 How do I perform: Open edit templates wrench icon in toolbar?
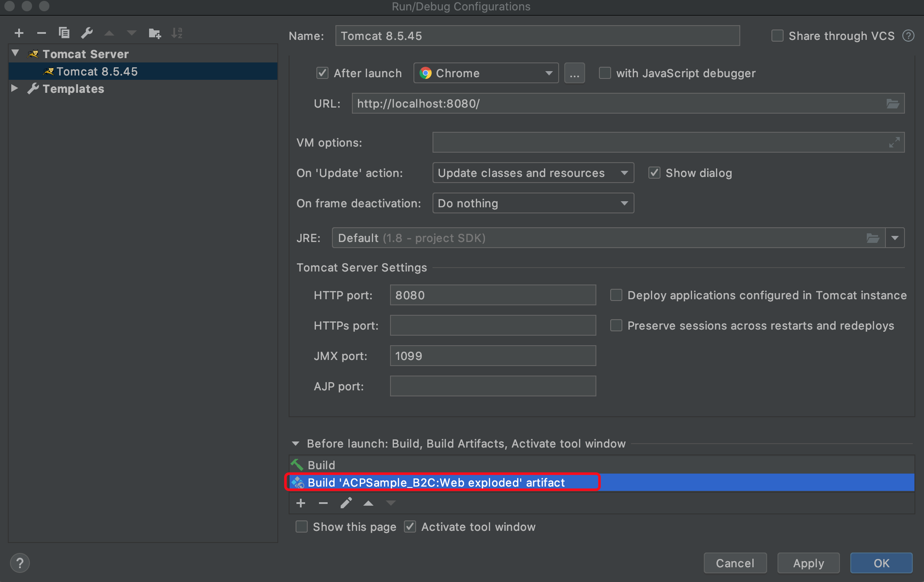pyautogui.click(x=87, y=33)
